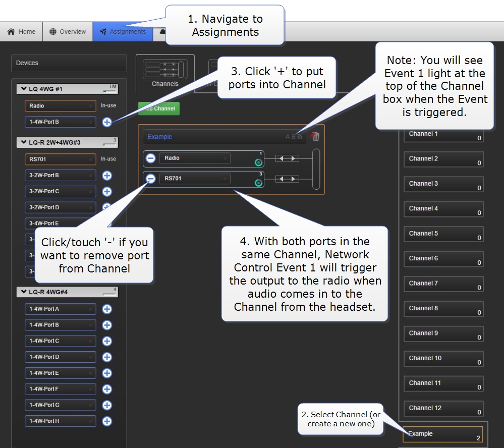The height and width of the screenshot is (448, 504).
Task: Add 1-4W-Port H with its plus icon
Action: [x=107, y=421]
